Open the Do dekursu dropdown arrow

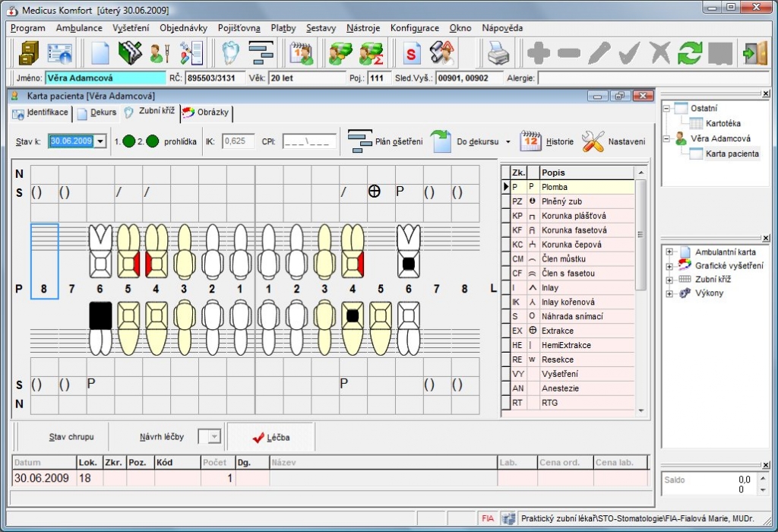pos(508,142)
